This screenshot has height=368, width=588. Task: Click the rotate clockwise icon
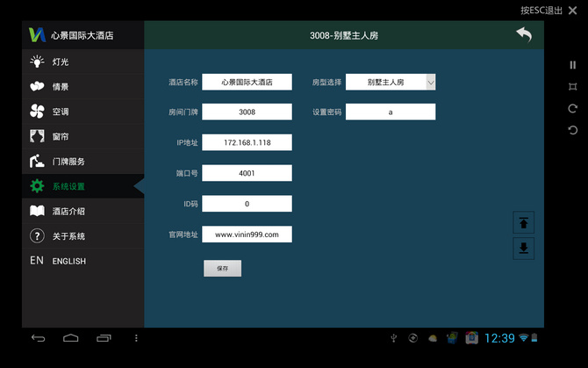pyautogui.click(x=572, y=108)
